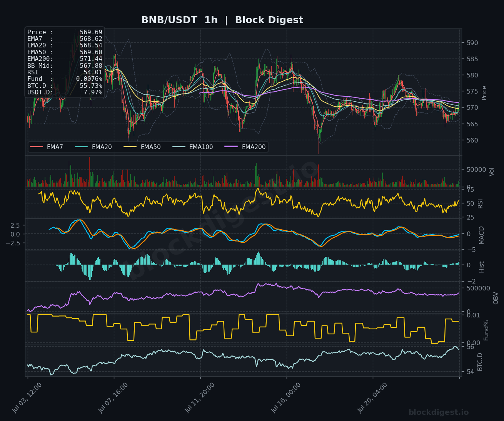
Task: Click the Jul 07, 16:00 date label
Action: click(x=113, y=398)
